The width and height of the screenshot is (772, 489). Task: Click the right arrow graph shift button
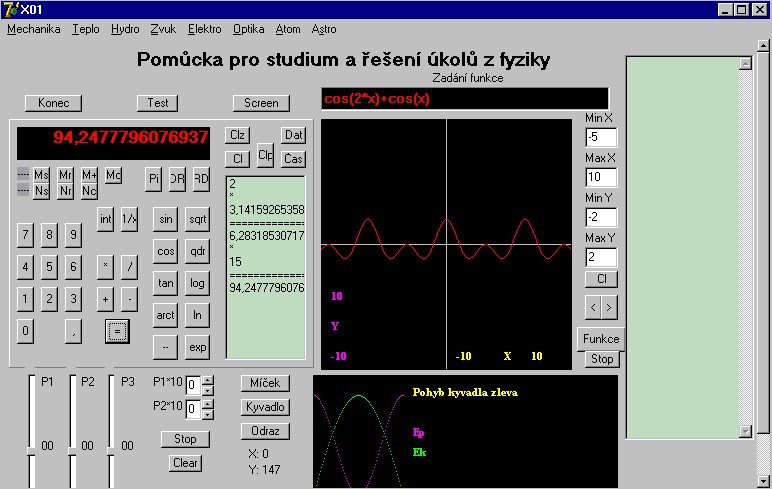609,307
